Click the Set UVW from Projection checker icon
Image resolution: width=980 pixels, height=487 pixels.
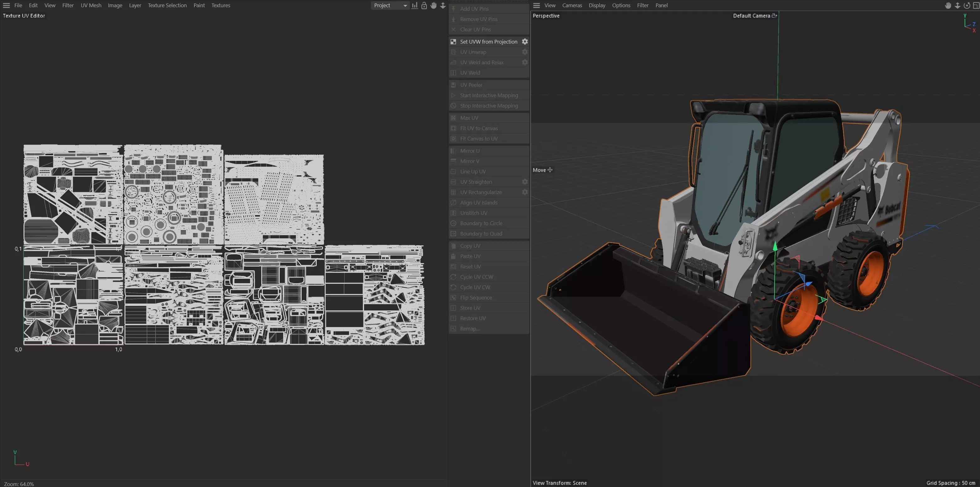coord(453,41)
